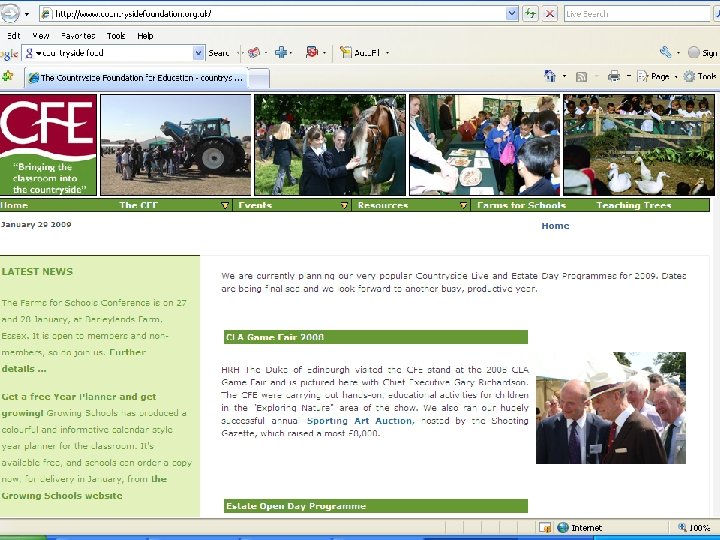Expand the address bar history dropdown

(x=512, y=14)
